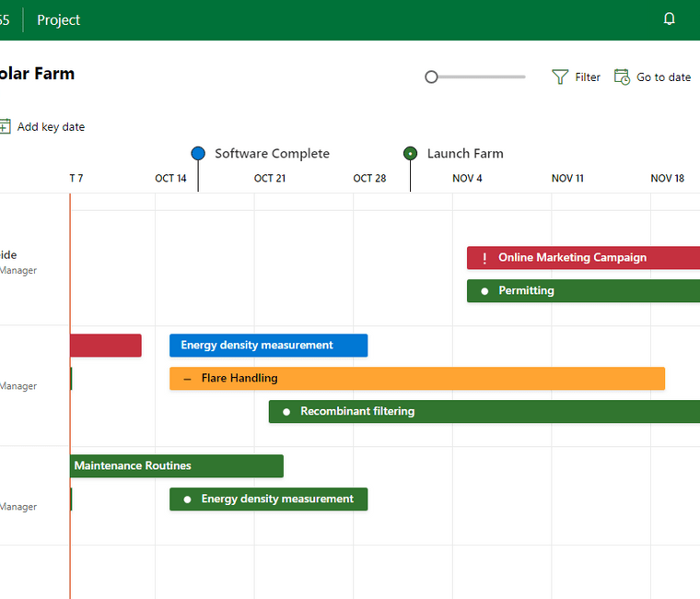Click the notifications bell icon

pyautogui.click(x=670, y=19)
